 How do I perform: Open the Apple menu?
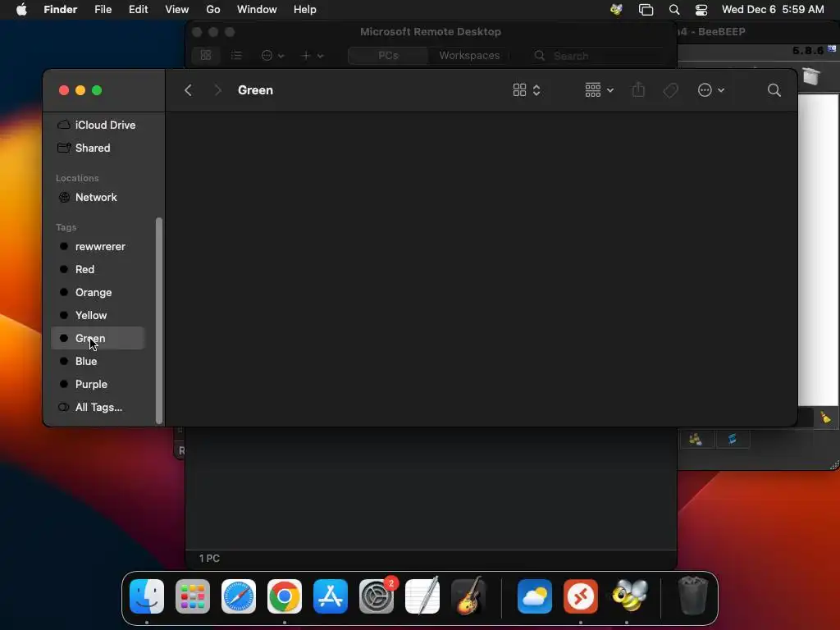point(21,10)
